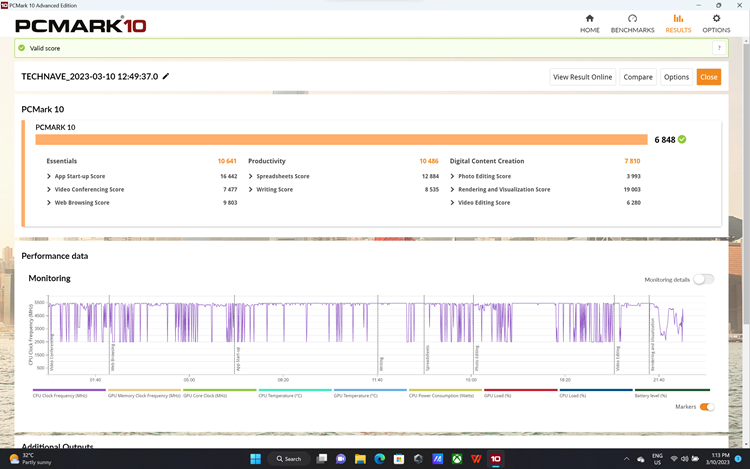Click Digital Content Creation score 7 810
Image resolution: width=750 pixels, height=469 pixels.
pyautogui.click(x=632, y=161)
